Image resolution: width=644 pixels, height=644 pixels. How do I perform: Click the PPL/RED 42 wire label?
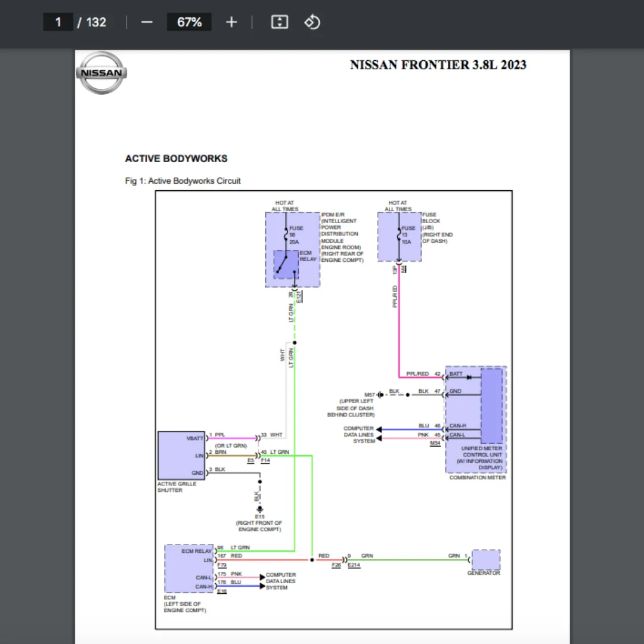423,374
